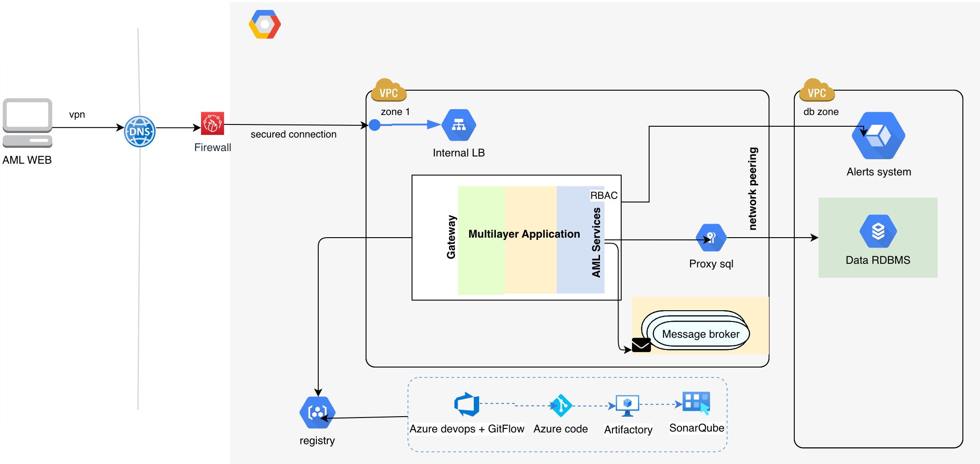The image size is (980, 464).
Task: Select the zone 1 VPC cloud badge
Action: point(389,91)
